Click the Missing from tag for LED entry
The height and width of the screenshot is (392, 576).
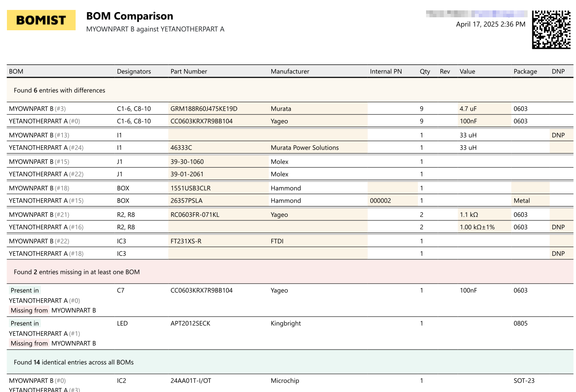pos(29,343)
